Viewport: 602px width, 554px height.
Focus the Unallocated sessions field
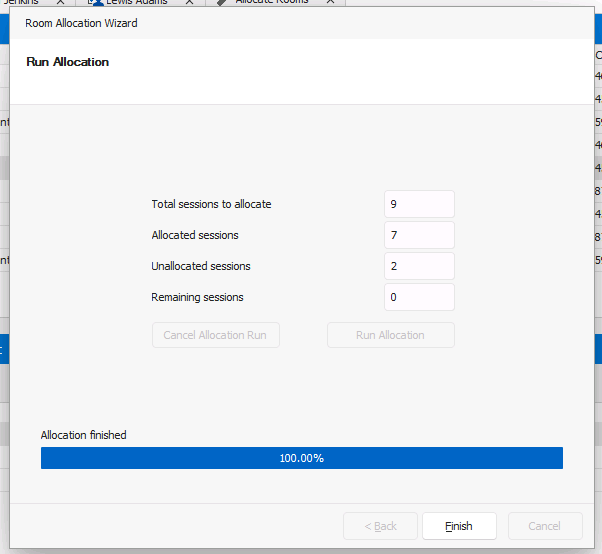[419, 266]
